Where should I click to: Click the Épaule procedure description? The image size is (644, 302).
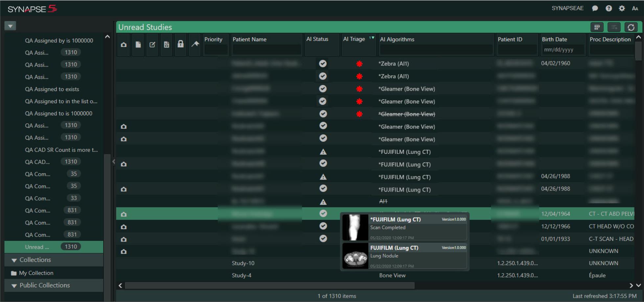pyautogui.click(x=597, y=275)
